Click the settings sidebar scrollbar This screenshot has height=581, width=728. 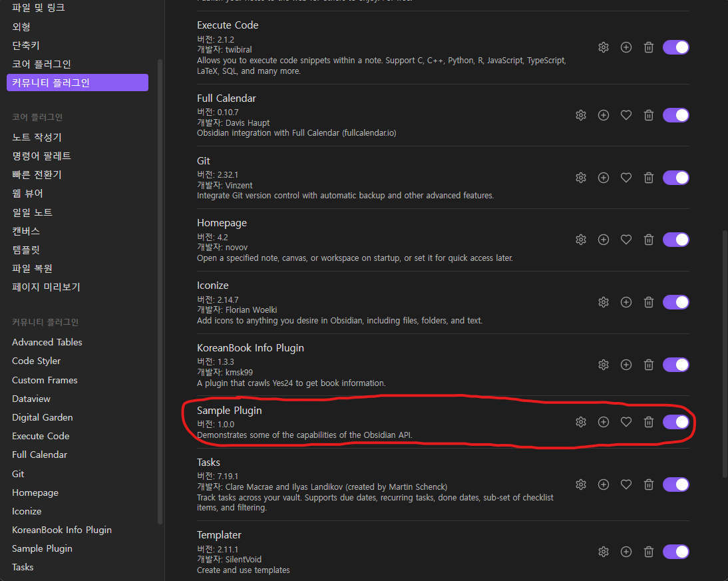[160, 291]
